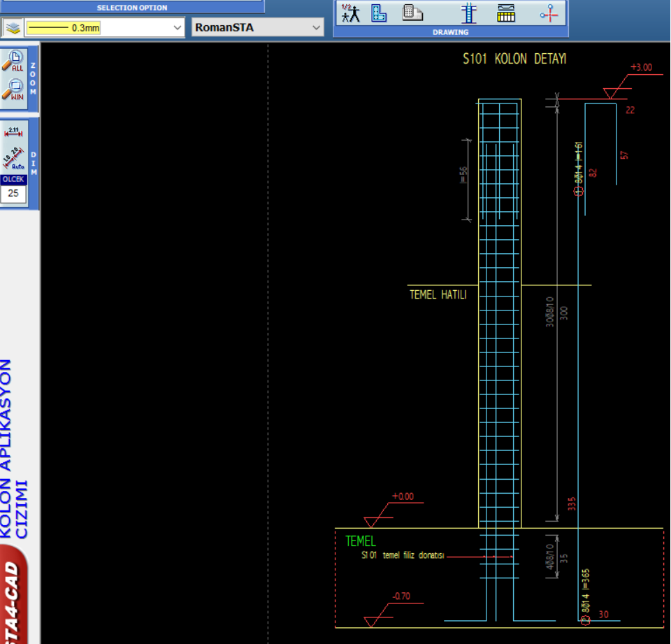
Task: Open the RomanSTA font dropdown
Action: point(317,28)
